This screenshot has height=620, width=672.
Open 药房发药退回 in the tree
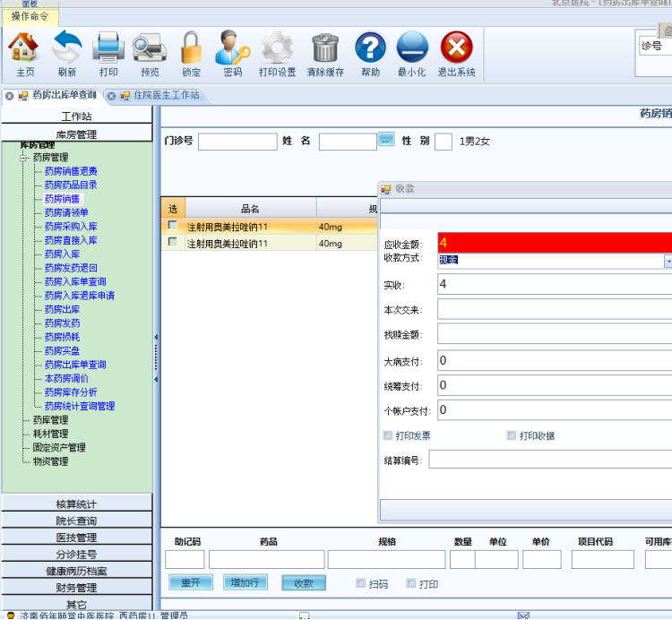[x=71, y=268]
